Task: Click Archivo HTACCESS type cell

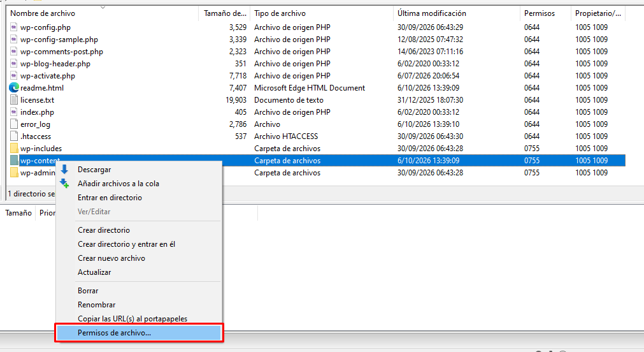Action: pyautogui.click(x=286, y=136)
